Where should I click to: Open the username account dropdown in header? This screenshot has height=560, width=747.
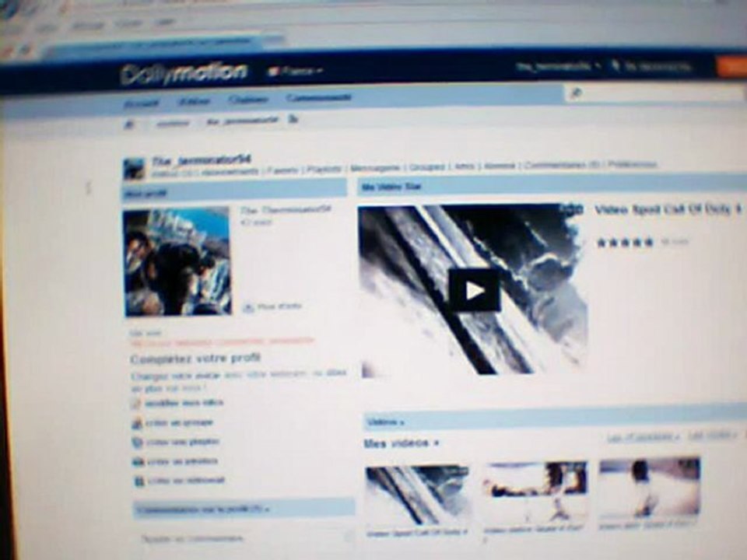[x=557, y=67]
